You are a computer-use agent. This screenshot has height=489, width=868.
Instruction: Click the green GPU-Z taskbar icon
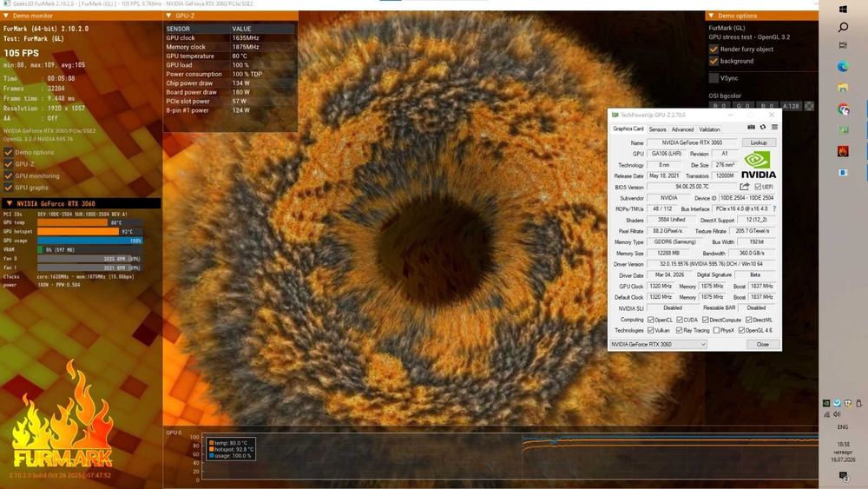tap(843, 130)
